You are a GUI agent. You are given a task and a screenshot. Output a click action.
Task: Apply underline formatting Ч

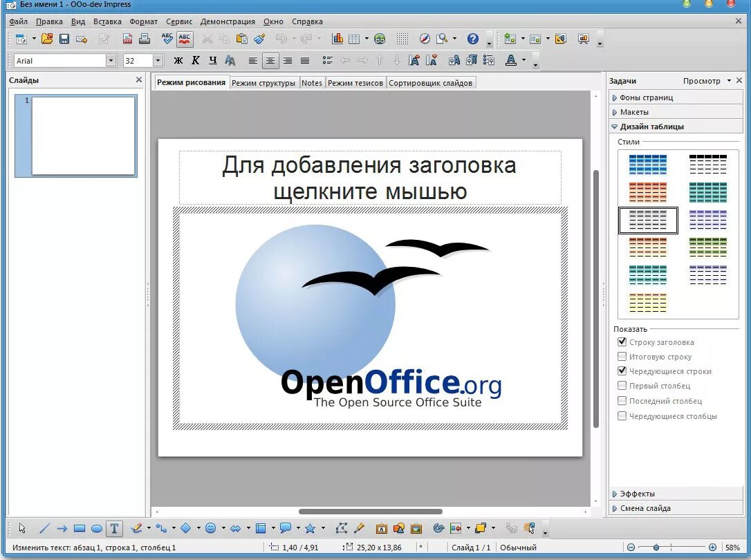pyautogui.click(x=213, y=60)
